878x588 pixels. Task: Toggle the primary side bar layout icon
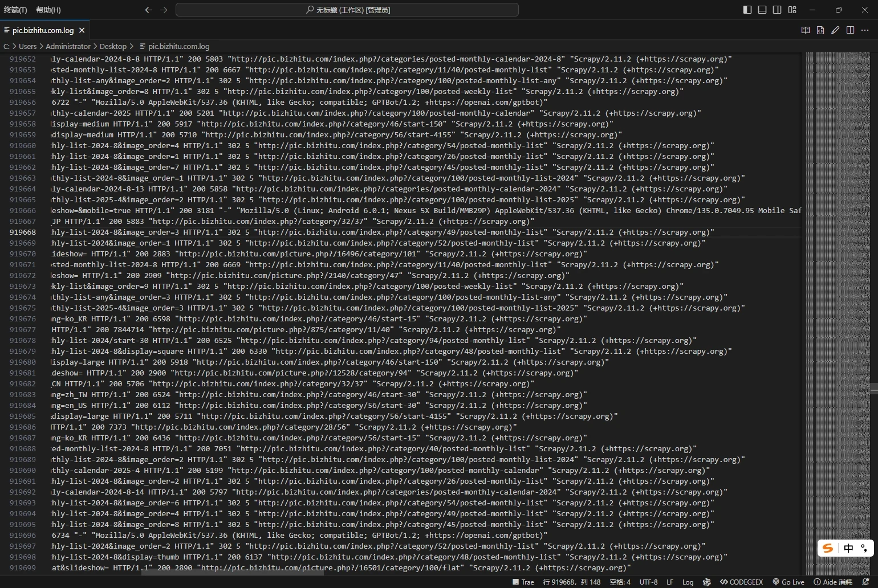pos(747,10)
